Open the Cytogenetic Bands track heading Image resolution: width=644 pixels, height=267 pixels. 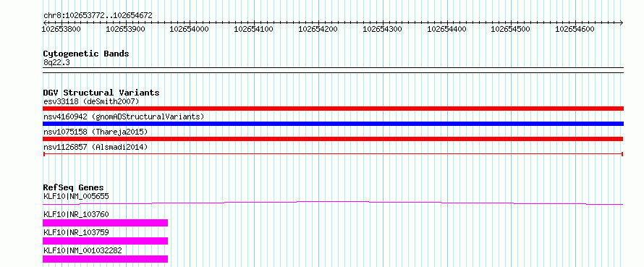[x=86, y=54]
